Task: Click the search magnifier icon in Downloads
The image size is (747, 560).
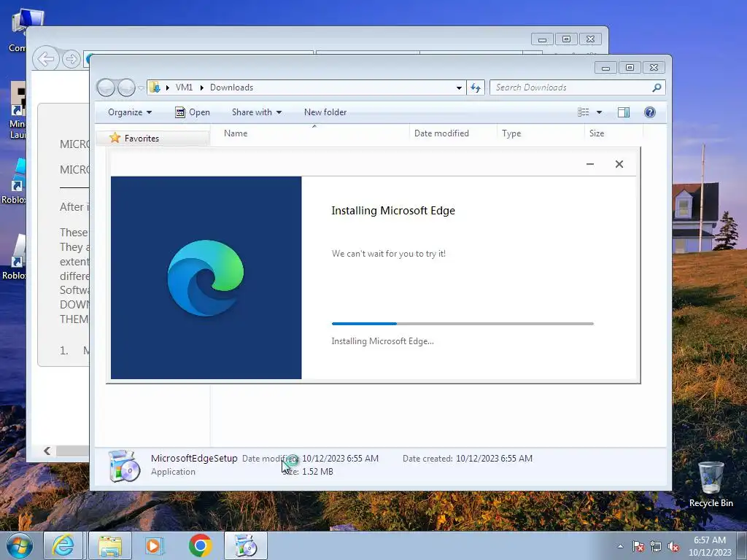Action: (x=657, y=87)
